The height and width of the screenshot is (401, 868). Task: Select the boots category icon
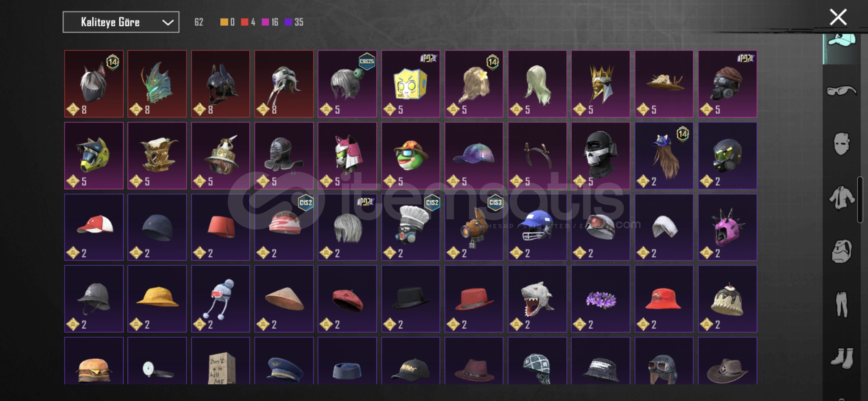tap(842, 358)
